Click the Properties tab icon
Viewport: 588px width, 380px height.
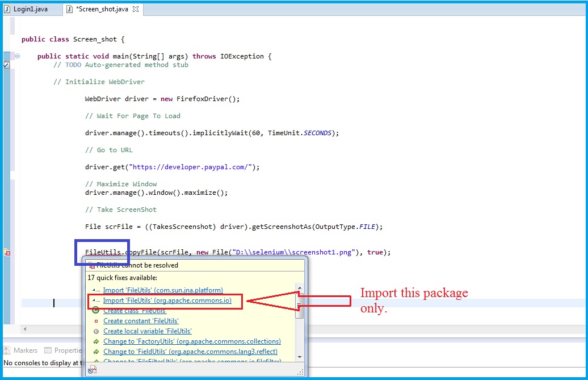click(48, 350)
